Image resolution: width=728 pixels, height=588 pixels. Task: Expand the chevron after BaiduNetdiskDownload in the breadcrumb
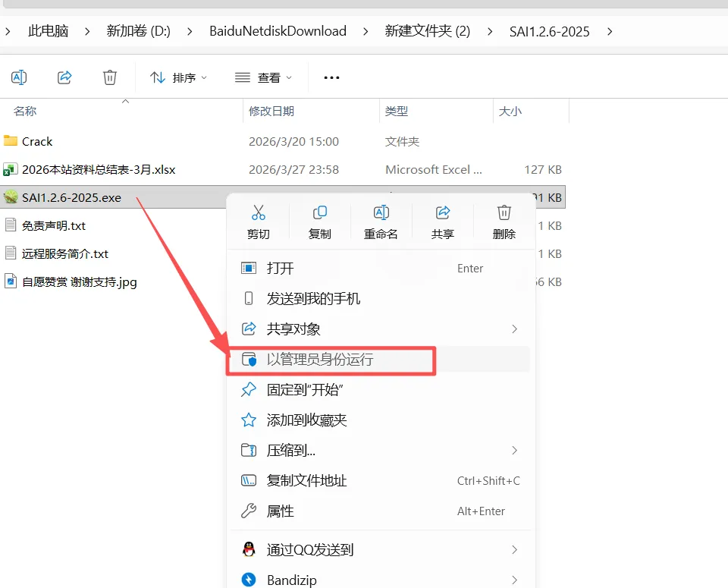click(x=366, y=32)
